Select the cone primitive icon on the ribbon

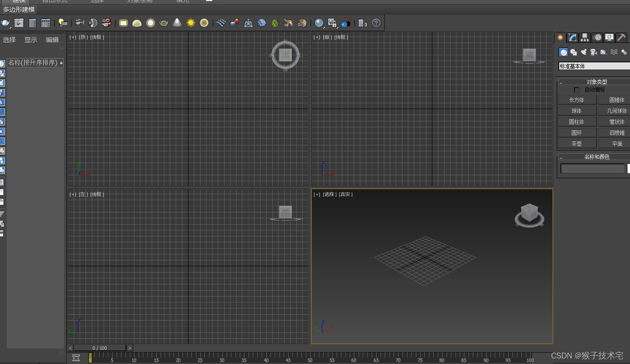tap(177, 23)
